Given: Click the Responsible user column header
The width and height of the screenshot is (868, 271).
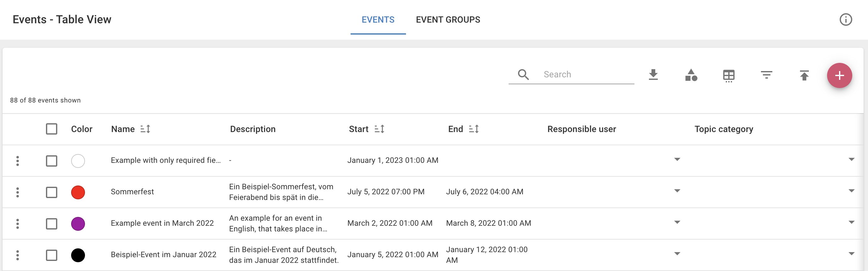Looking at the screenshot, I should pos(581,129).
